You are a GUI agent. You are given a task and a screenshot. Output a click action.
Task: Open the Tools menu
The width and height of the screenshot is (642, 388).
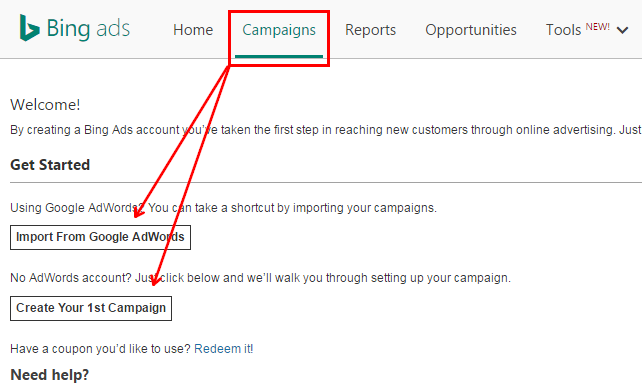tap(563, 30)
